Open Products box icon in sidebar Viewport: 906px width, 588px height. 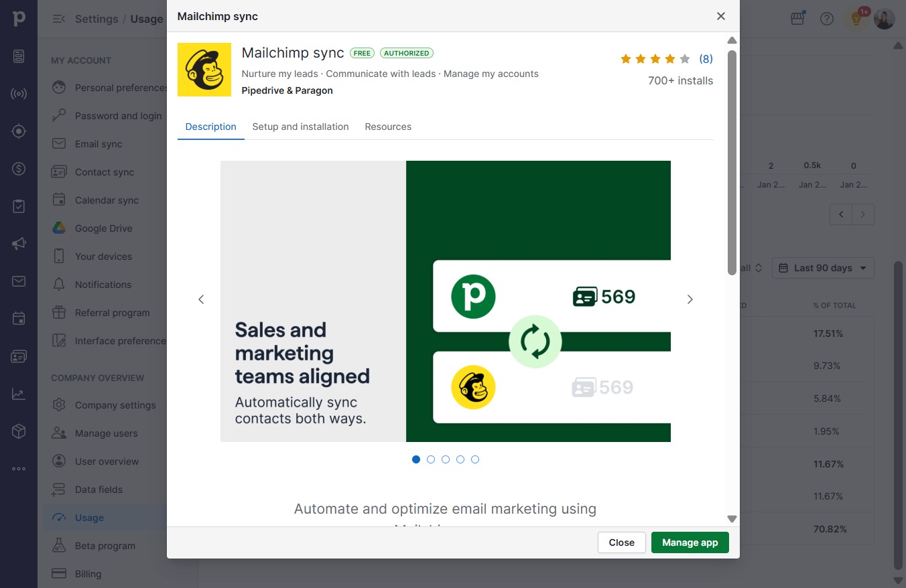point(19,431)
